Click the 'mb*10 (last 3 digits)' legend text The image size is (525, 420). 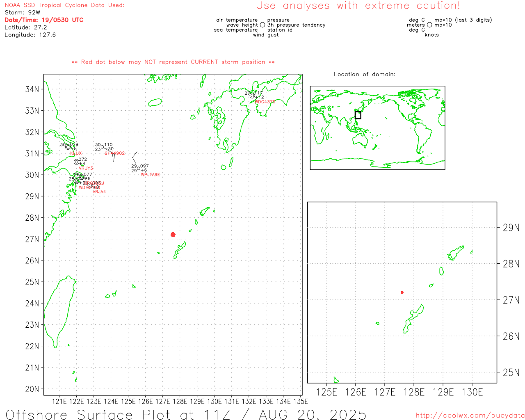(463, 20)
